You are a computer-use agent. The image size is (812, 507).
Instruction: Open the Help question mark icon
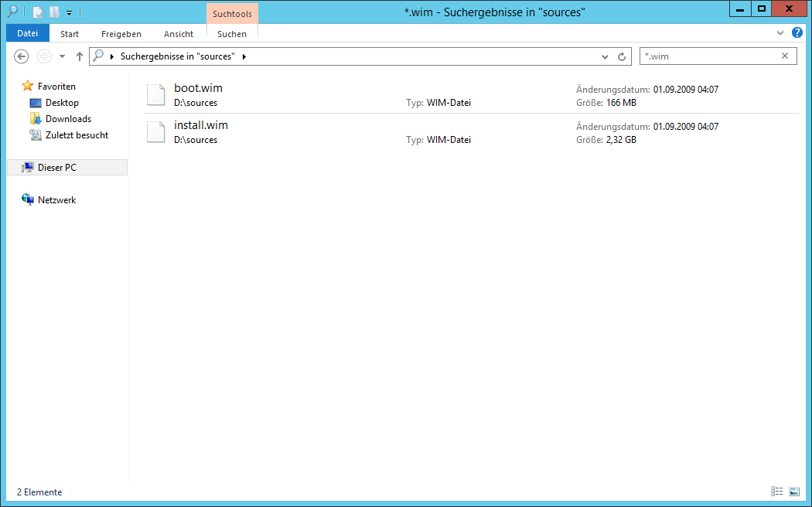[x=797, y=33]
